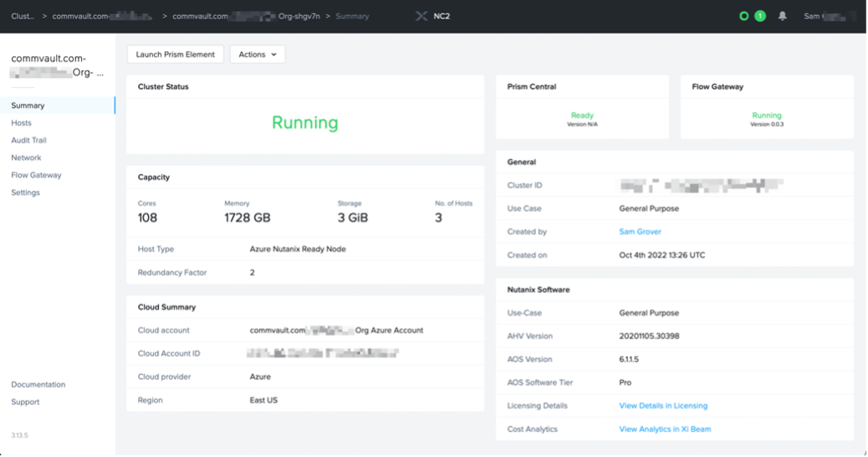Click the NC2 product label

[x=442, y=16]
